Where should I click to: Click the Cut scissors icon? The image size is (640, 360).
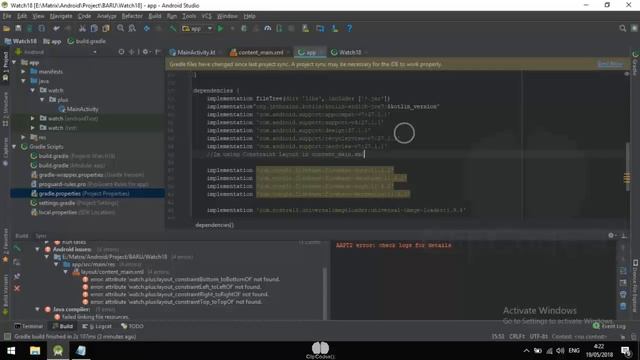coord(82,29)
